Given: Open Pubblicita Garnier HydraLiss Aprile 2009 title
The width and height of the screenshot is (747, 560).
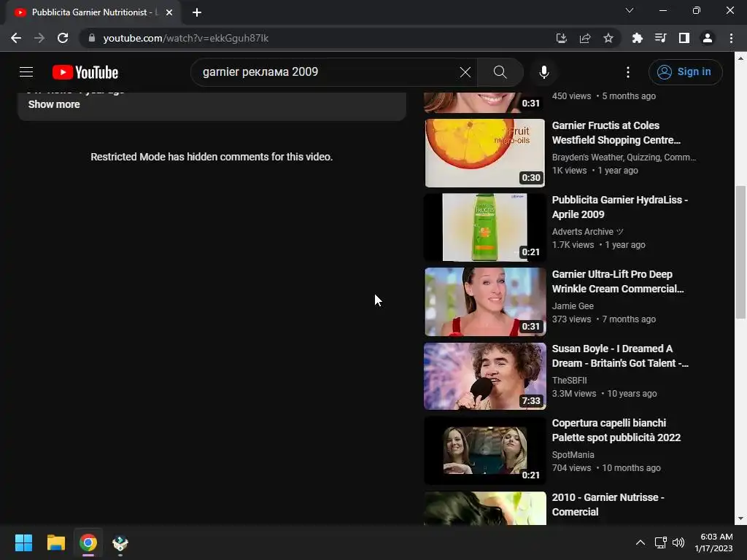Looking at the screenshot, I should coord(619,207).
